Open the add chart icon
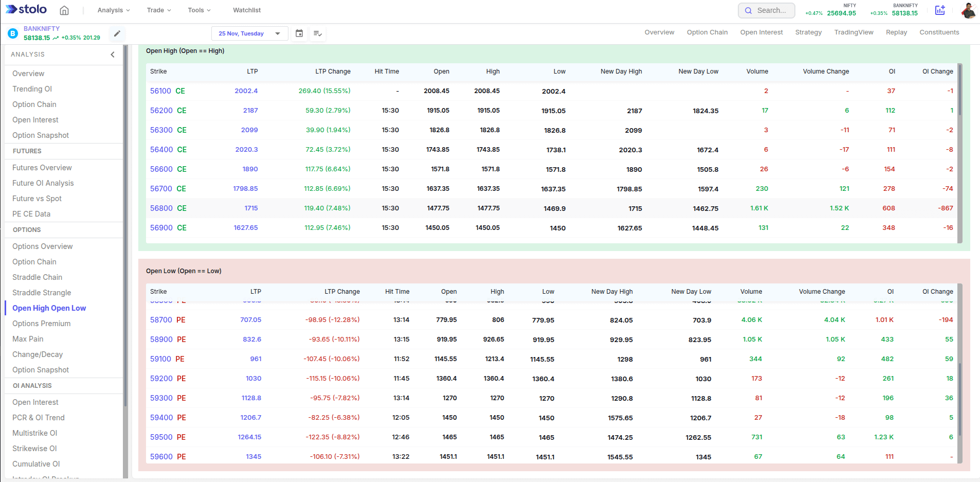The image size is (980, 482). pyautogui.click(x=940, y=10)
